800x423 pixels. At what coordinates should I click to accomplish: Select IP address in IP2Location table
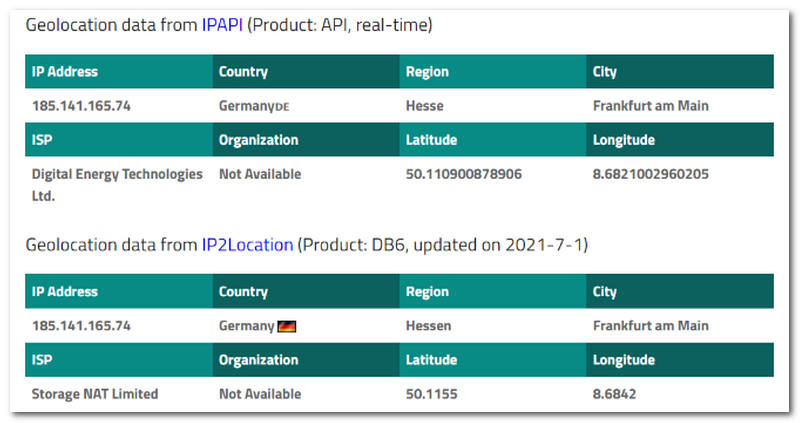[x=81, y=325]
